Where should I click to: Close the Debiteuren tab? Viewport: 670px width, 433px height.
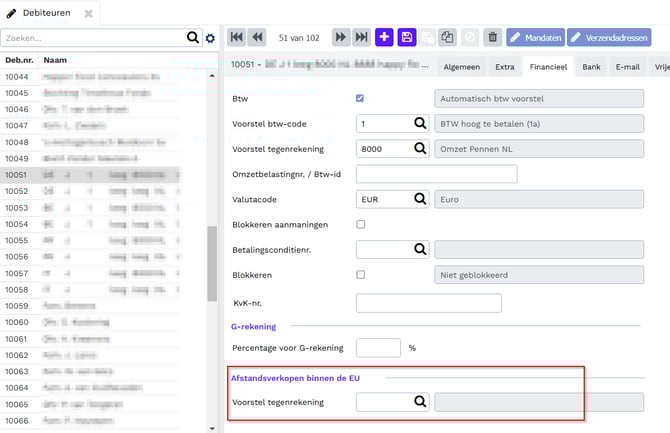click(x=88, y=13)
